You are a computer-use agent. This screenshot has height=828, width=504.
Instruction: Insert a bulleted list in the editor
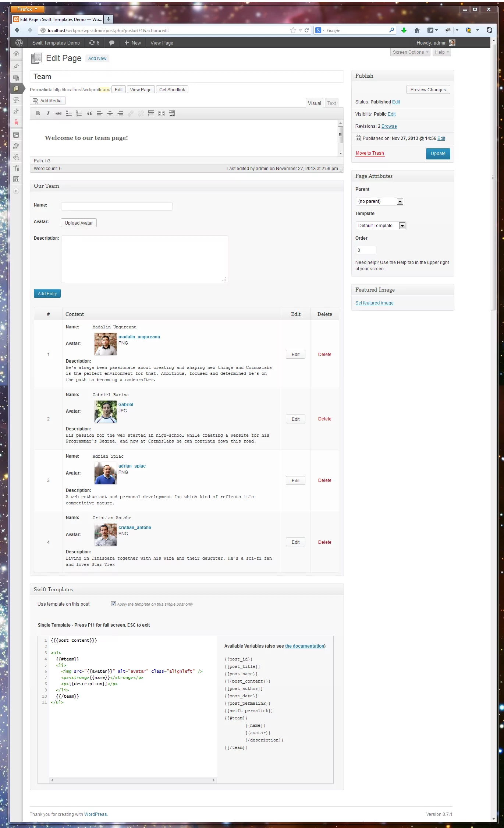point(69,113)
